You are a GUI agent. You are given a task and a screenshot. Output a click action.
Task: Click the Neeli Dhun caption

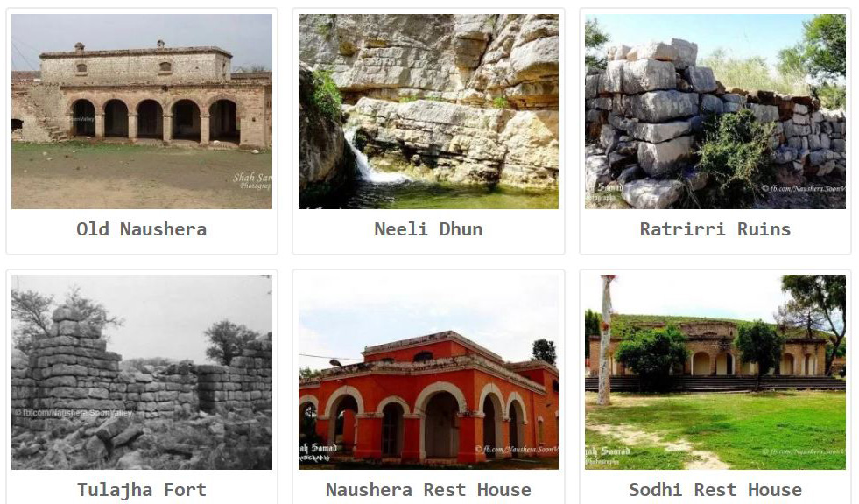tap(428, 228)
